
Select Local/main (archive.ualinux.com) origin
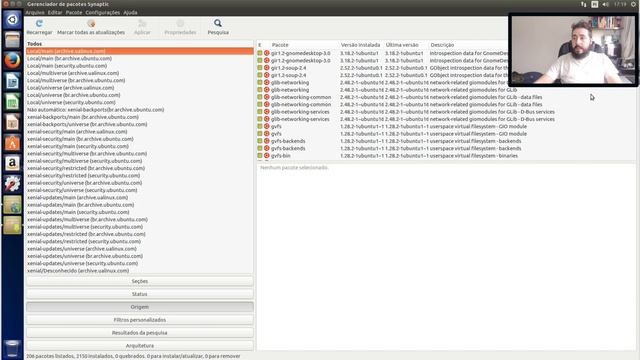(140, 51)
